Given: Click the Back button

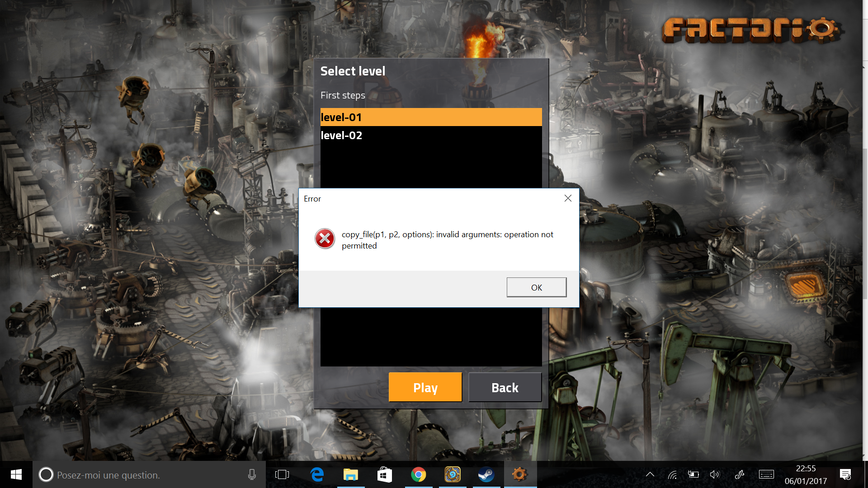Looking at the screenshot, I should point(505,387).
